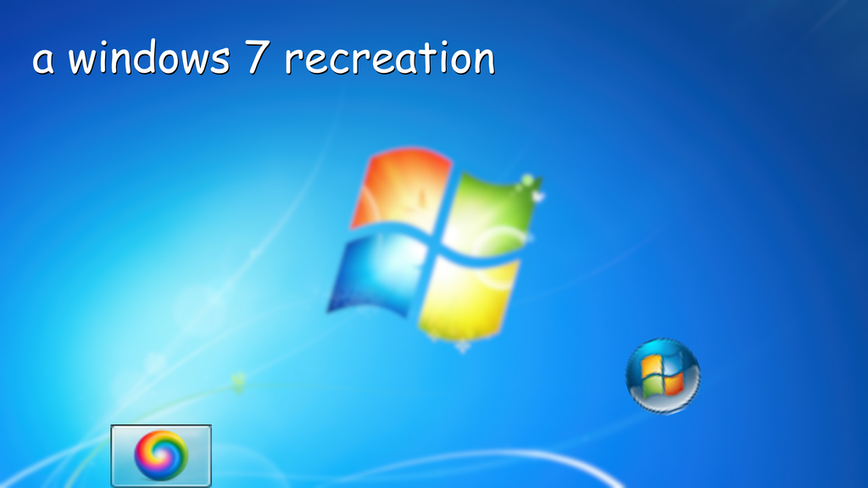Select the 'a windows 7 recreation' title
The height and width of the screenshot is (488, 868).
263,58
